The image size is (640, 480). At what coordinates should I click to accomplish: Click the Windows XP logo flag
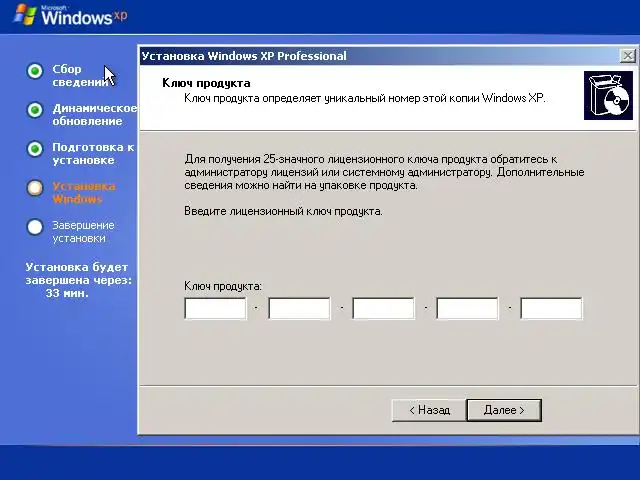click(24, 15)
